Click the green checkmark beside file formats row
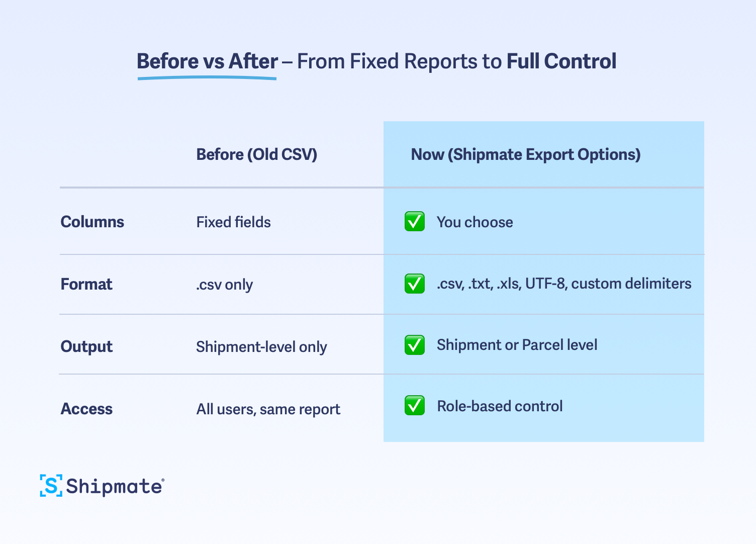756x544 pixels. coord(415,284)
